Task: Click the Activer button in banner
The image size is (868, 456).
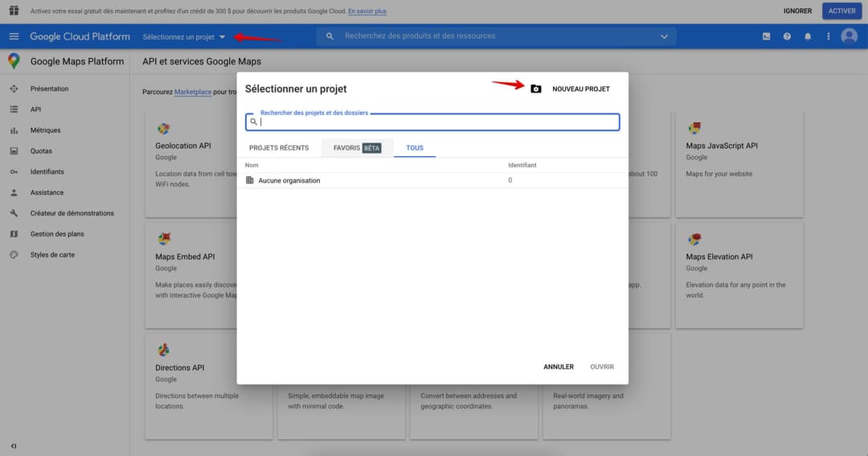Action: click(842, 10)
